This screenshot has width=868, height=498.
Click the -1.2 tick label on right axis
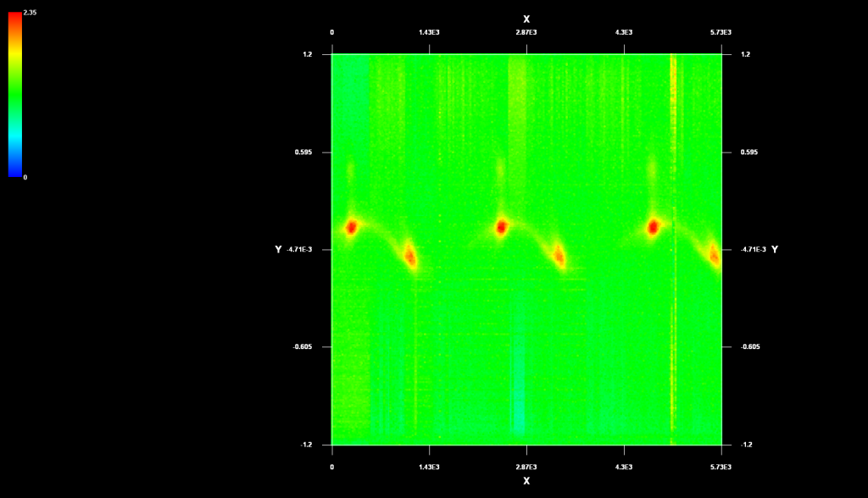(747, 445)
